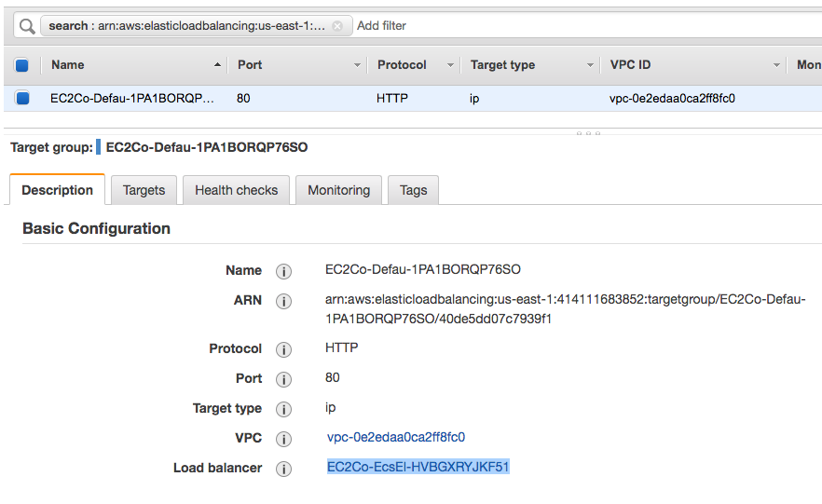Click the info icon beside ARN
The height and width of the screenshot is (504, 822).
tap(284, 301)
